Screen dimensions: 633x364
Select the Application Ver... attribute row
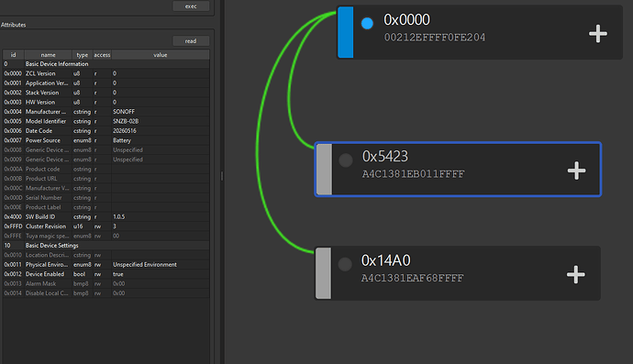pyautogui.click(x=106, y=83)
